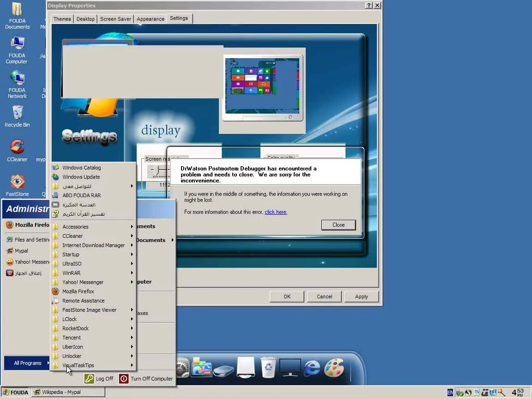Open the FOUDA Network desktop icon

coord(17,85)
